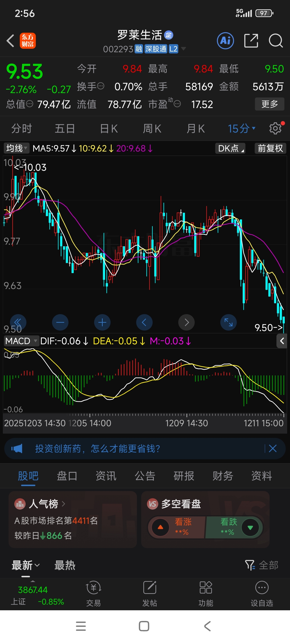This screenshot has width=290, height=644.
Task: Open the DK点 dropdown
Action: (x=230, y=148)
